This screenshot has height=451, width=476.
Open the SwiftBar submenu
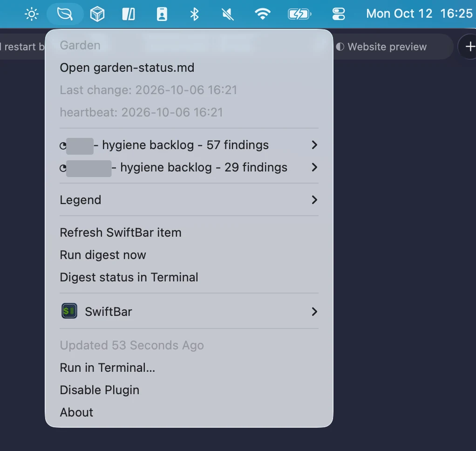pyautogui.click(x=189, y=311)
